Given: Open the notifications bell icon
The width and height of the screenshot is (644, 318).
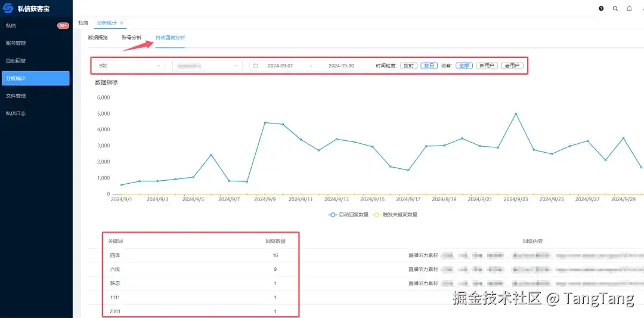Looking at the screenshot, I should coord(629,8).
